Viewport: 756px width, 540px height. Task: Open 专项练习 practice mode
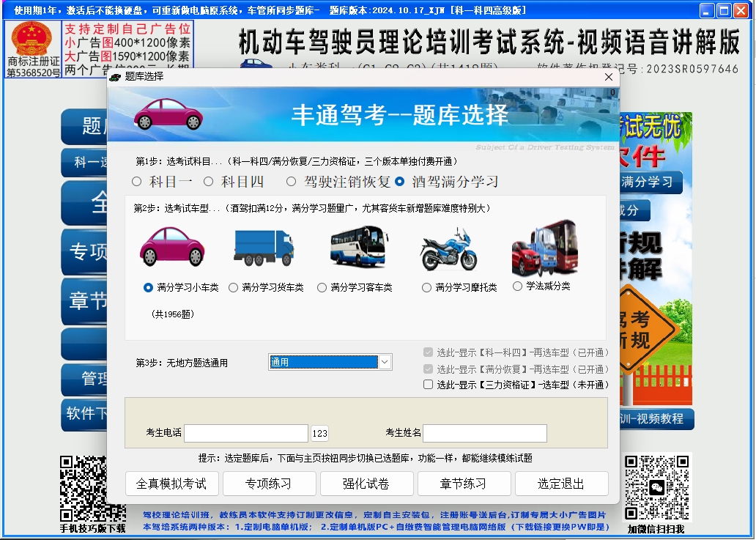coord(269,484)
